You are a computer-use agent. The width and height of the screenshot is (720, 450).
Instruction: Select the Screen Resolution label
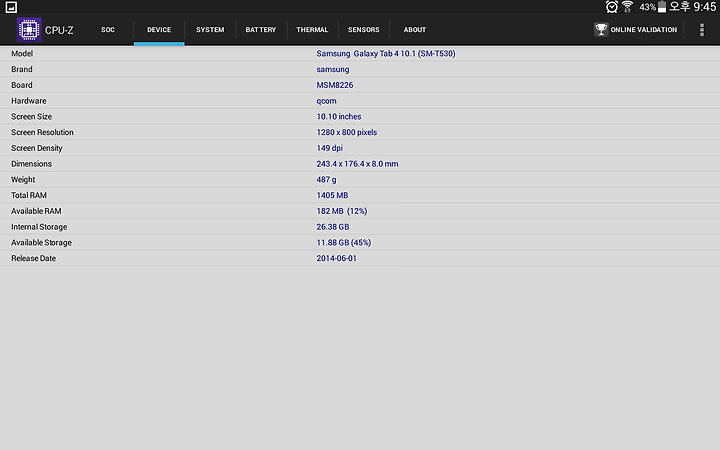tap(42, 132)
